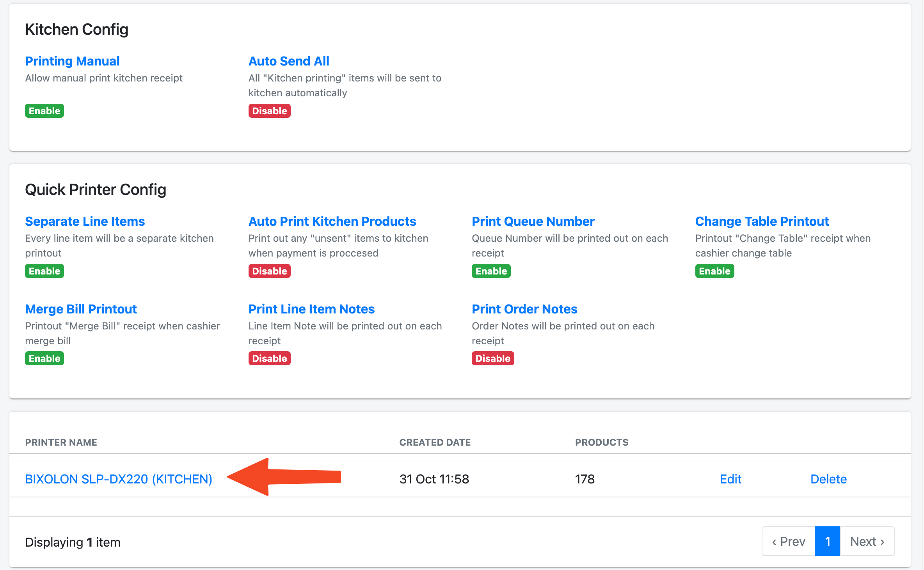Image resolution: width=924 pixels, height=570 pixels.
Task: Toggle Disable badge under Print Order Notes
Action: [493, 358]
